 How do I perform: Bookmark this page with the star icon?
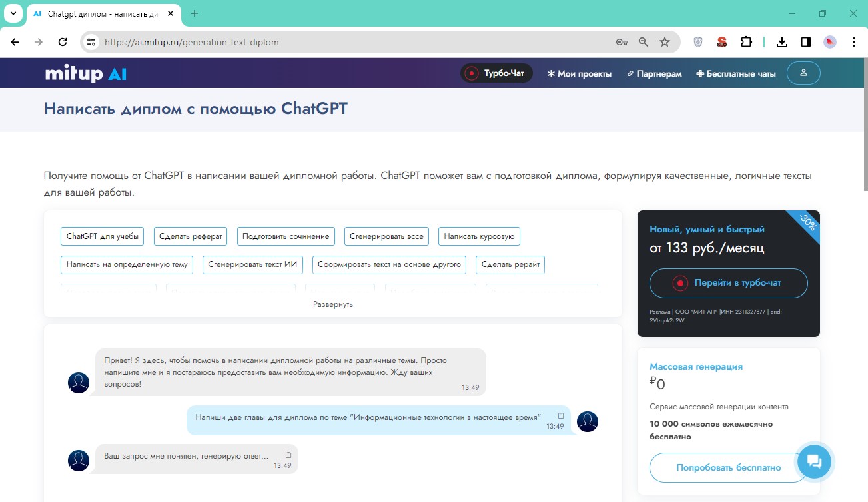(x=664, y=42)
